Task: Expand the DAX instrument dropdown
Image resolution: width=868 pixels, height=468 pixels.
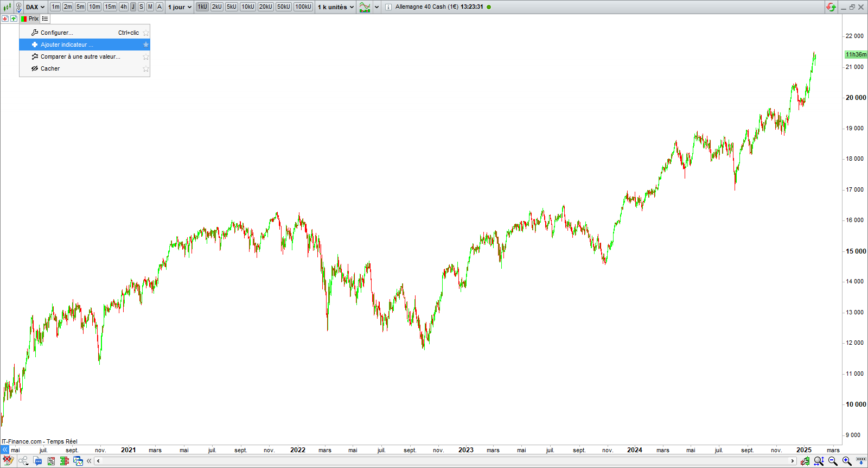Action: click(35, 7)
